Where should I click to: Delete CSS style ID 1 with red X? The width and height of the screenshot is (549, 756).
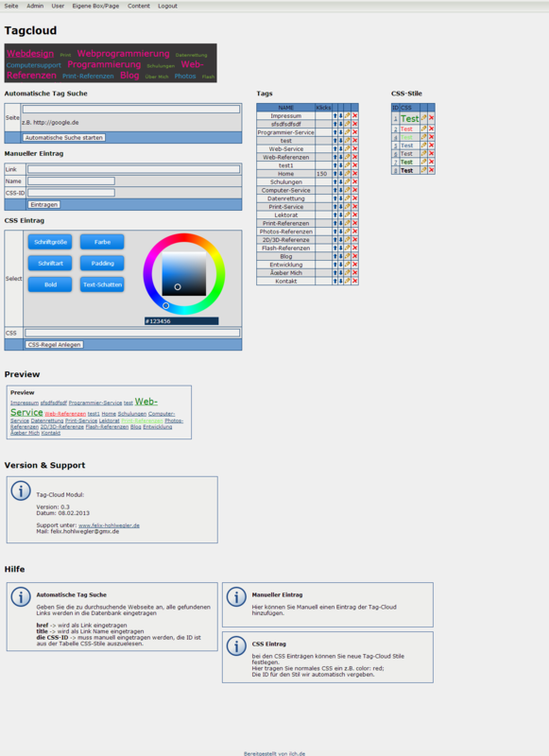pyautogui.click(x=432, y=118)
